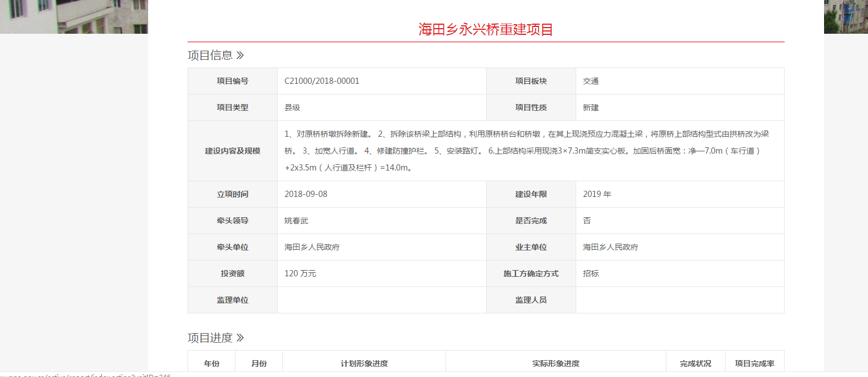Click the 是否完成 label cell

click(531, 221)
